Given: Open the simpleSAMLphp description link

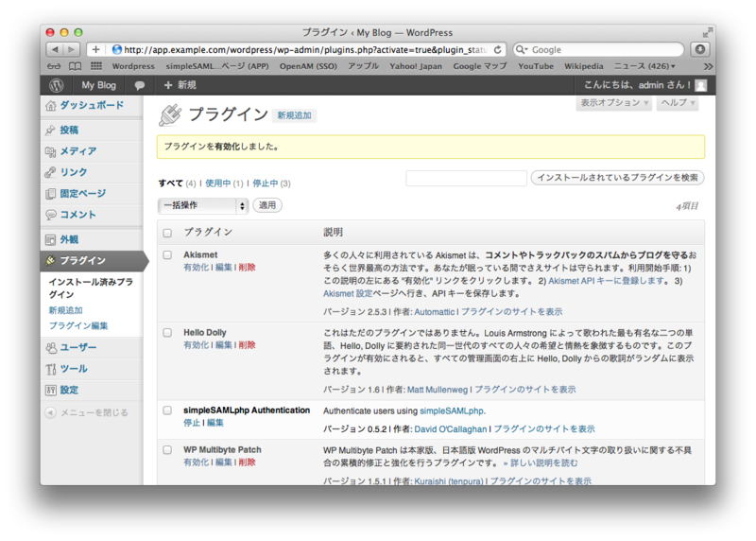Looking at the screenshot, I should click(x=453, y=411).
